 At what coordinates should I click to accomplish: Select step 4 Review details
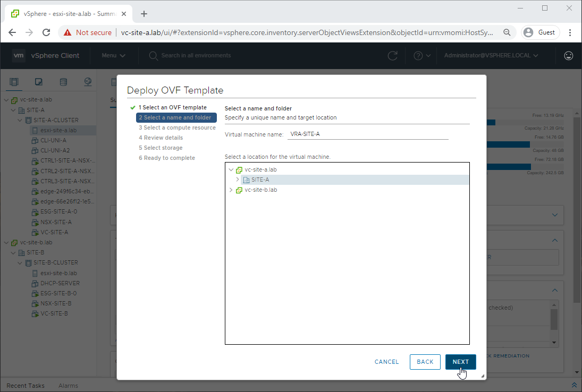tap(161, 138)
